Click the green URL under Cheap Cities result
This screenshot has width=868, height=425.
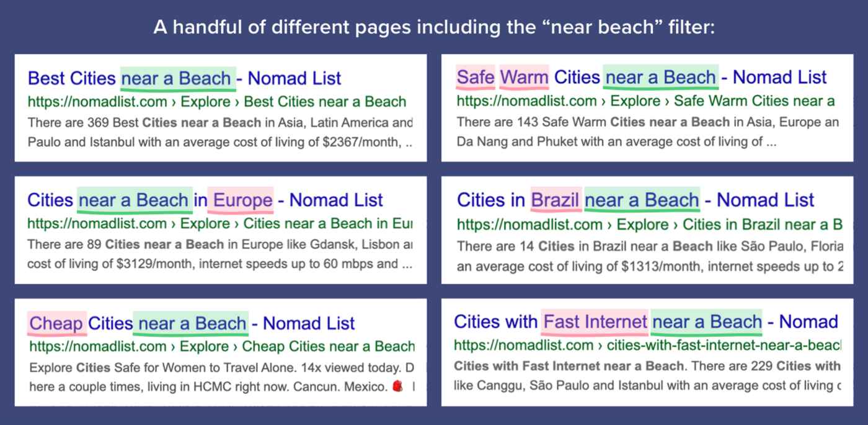[x=221, y=346]
